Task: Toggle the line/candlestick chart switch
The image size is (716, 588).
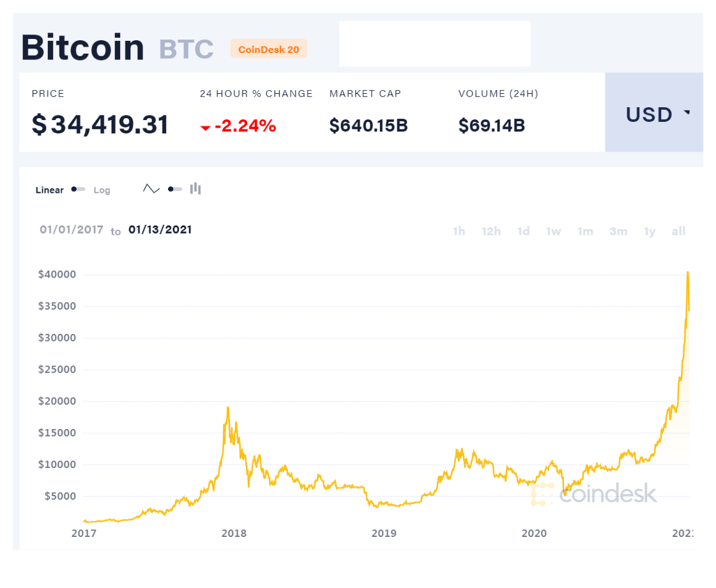Action: 174,189
